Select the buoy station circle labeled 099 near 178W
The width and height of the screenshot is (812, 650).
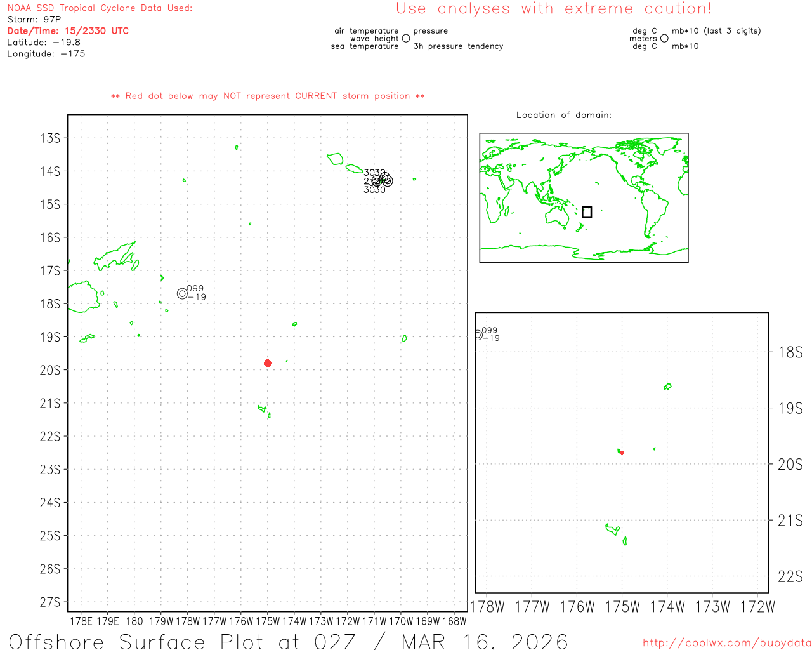[182, 293]
